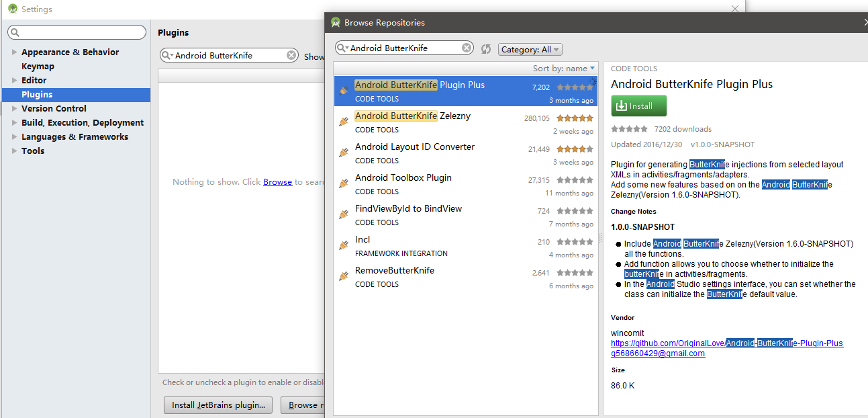Image resolution: width=868 pixels, height=418 pixels.
Task: Open Languages & Frameworks settings
Action: pyautogui.click(x=75, y=136)
